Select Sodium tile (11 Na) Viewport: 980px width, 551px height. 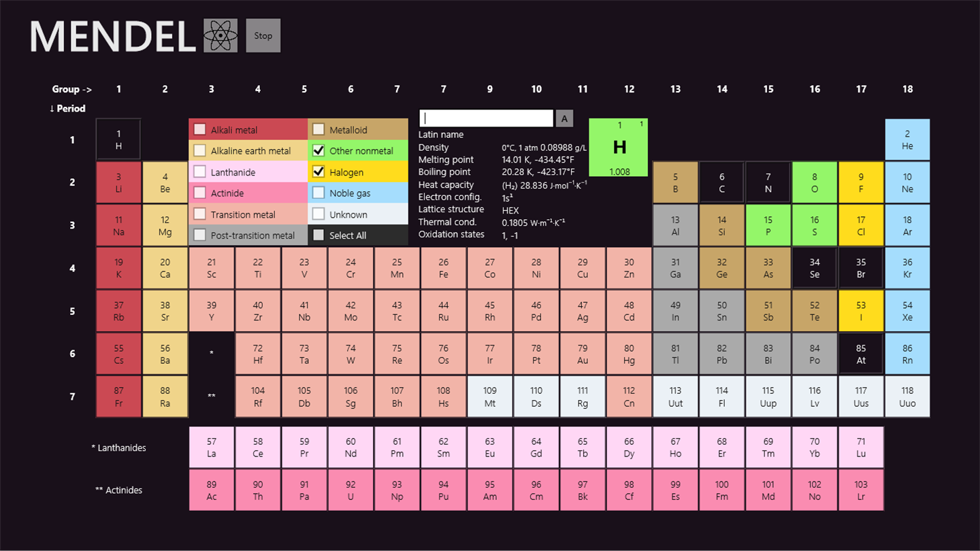point(118,225)
